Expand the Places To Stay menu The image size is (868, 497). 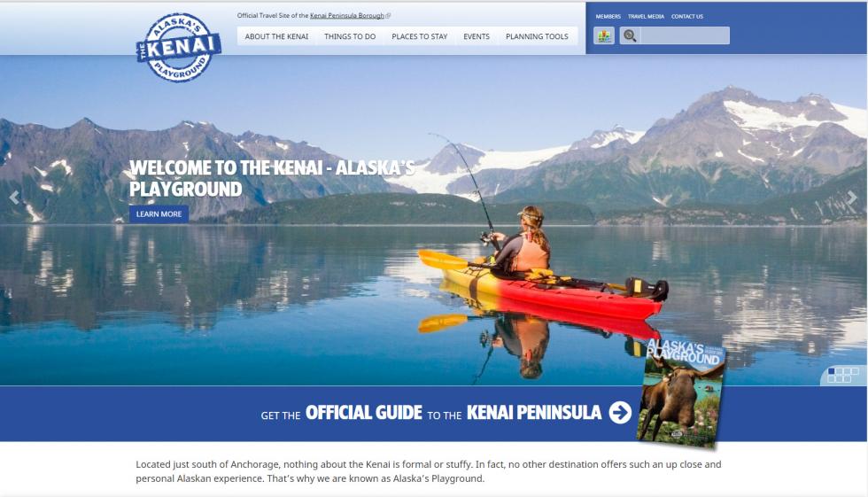click(420, 36)
